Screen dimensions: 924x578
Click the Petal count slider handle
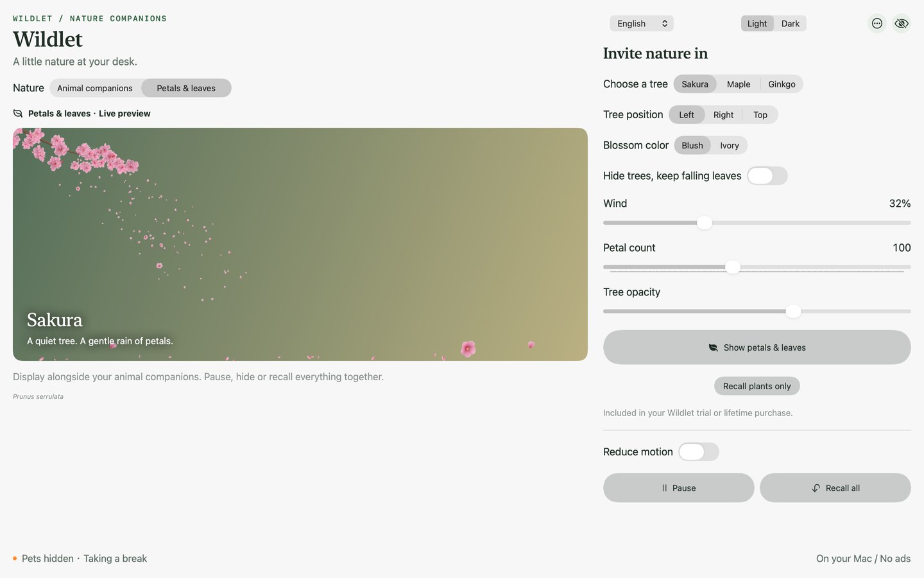(733, 267)
